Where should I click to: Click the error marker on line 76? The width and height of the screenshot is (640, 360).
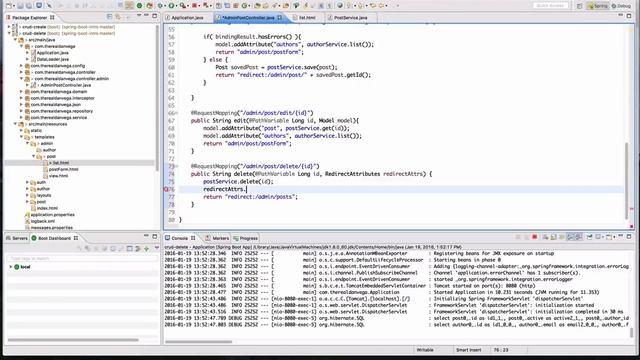click(x=166, y=189)
